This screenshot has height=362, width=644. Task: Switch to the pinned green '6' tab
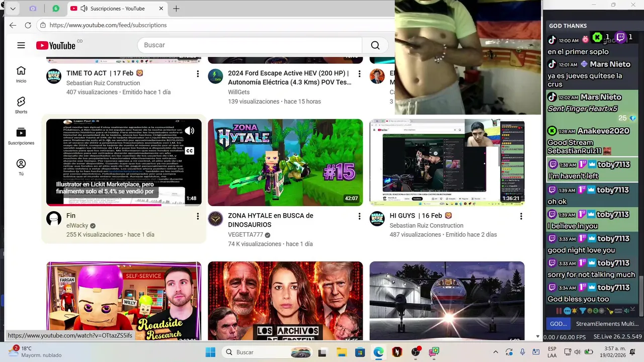(x=56, y=9)
